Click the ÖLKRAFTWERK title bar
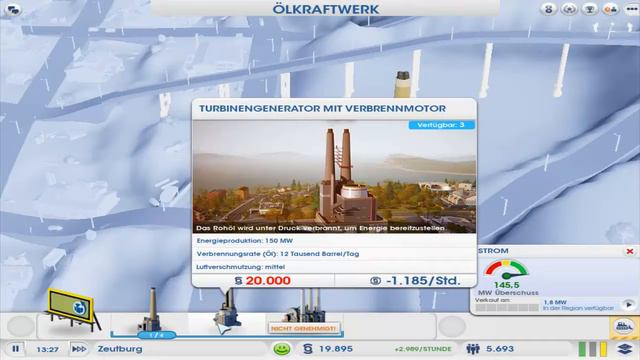 point(326,9)
